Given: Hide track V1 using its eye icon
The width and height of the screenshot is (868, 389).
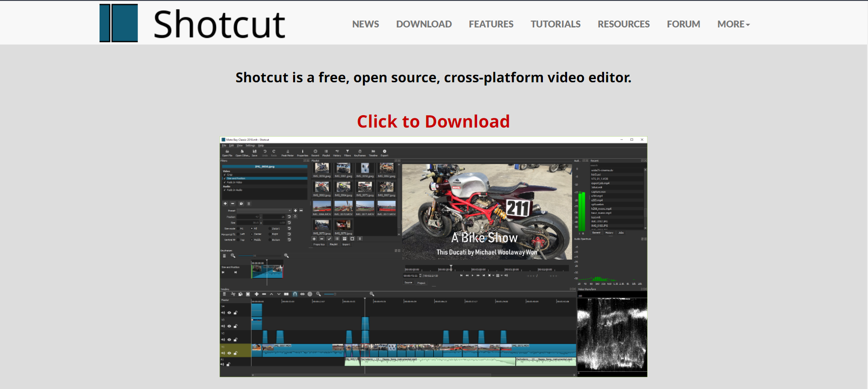Looking at the screenshot, I should click(229, 353).
